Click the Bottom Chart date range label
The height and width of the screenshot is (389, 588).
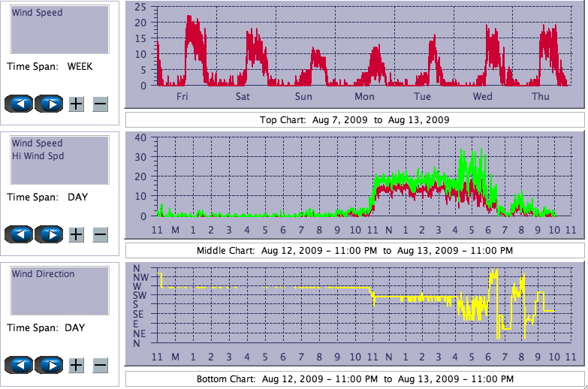coord(354,379)
